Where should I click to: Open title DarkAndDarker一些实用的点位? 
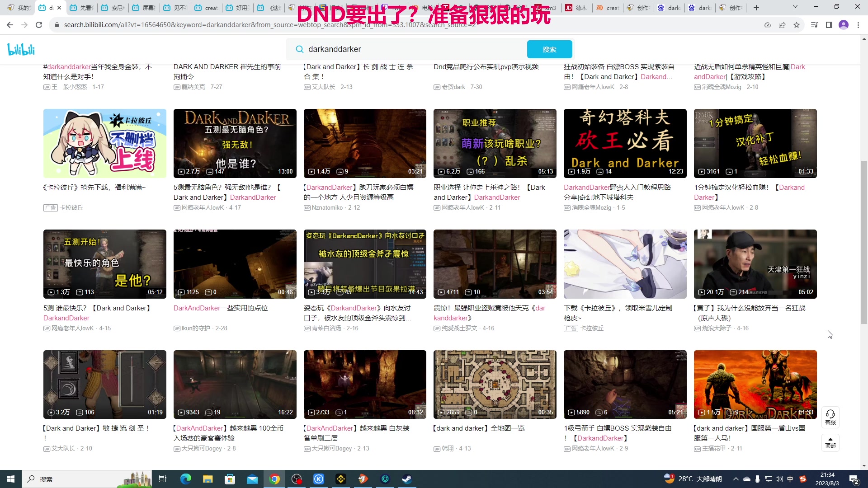221,308
